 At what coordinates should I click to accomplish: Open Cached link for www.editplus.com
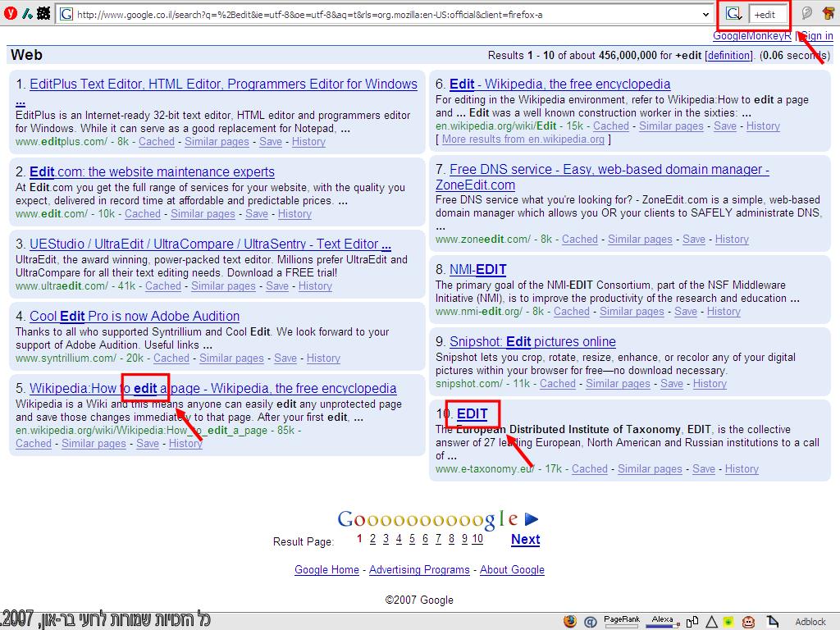[157, 142]
